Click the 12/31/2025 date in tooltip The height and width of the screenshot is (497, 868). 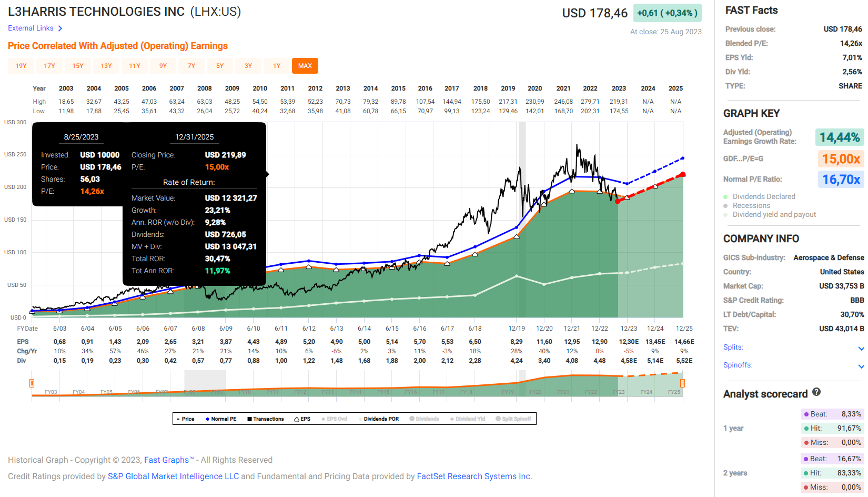pyautogui.click(x=195, y=137)
